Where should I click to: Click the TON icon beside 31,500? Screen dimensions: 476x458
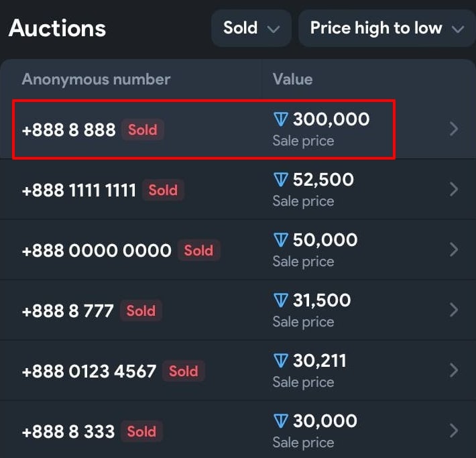tap(280, 300)
